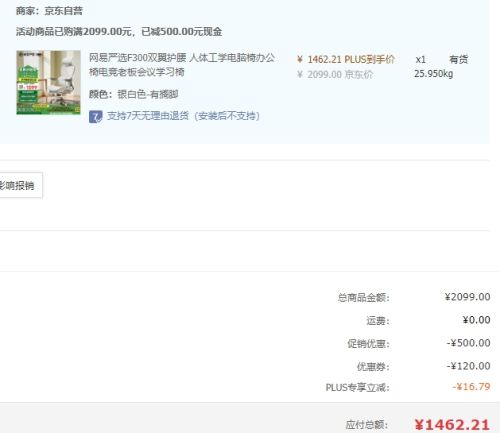Viewport: 500px width, 433px height.
Task: Open the 支持7天无理由退货 return policy link
Action: click(x=183, y=116)
